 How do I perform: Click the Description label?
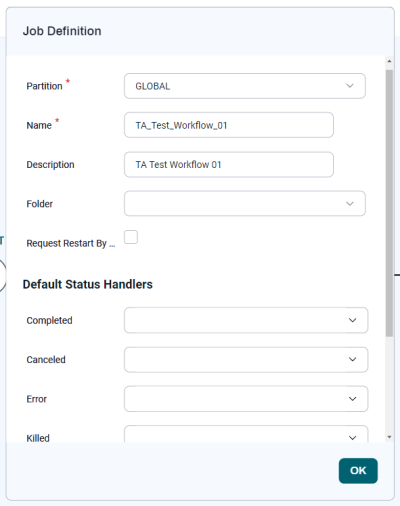pyautogui.click(x=50, y=165)
